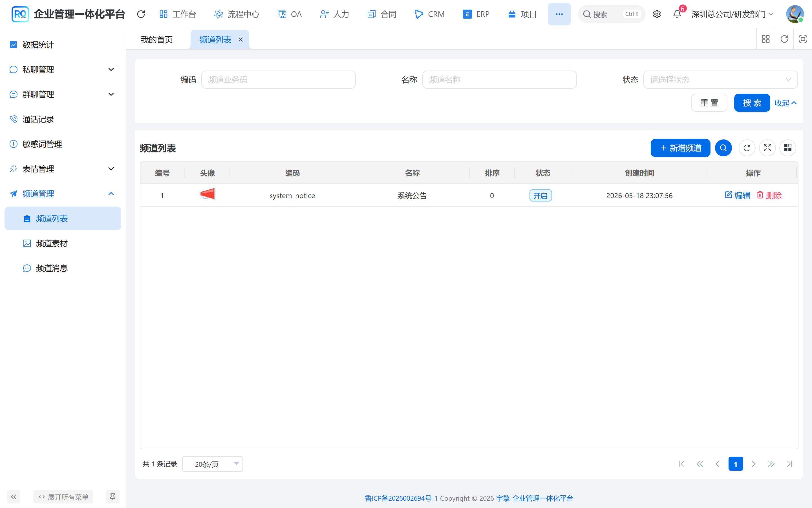Screen dimensions: 812x508
Task: Open the 工作台 workbench menu
Action: (x=178, y=14)
